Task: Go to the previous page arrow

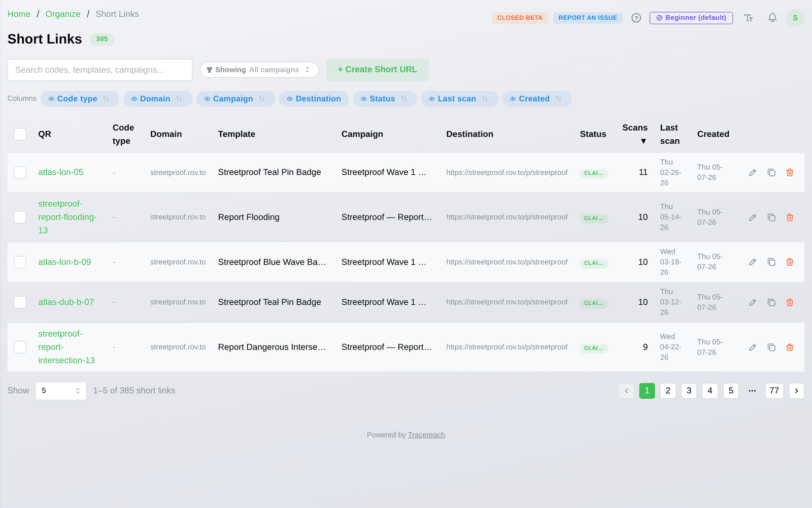Action: tap(626, 391)
